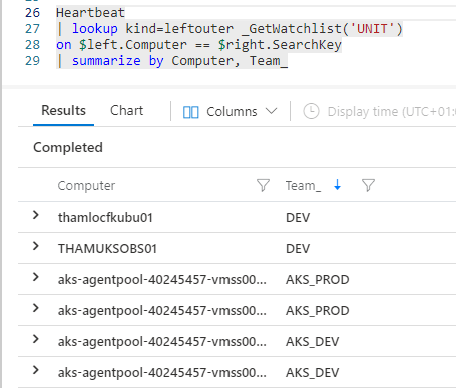
Task: Open the Chart tab
Action: coord(126,110)
